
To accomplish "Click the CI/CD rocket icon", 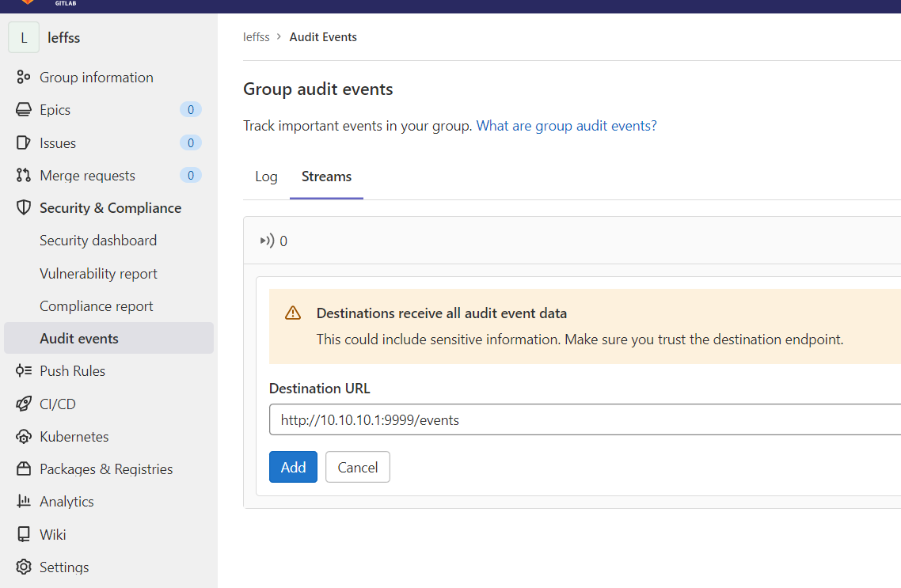I will click(24, 404).
